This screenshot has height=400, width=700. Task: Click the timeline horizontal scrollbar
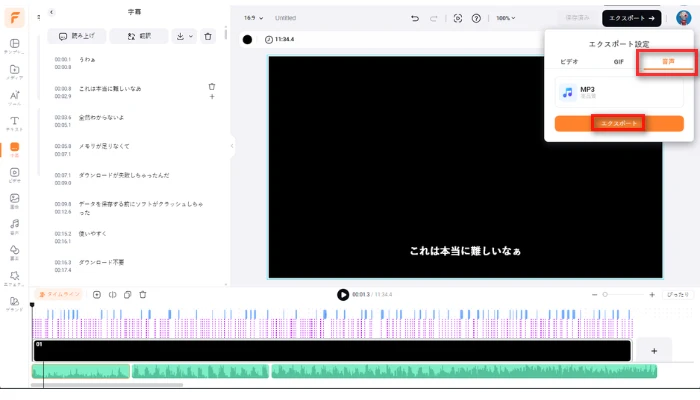coord(107,385)
